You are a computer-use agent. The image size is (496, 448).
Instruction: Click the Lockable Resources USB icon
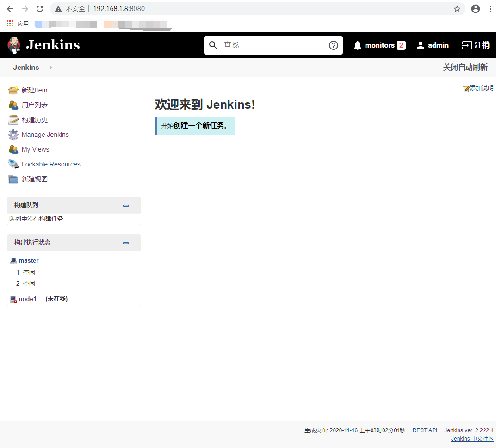[13, 164]
